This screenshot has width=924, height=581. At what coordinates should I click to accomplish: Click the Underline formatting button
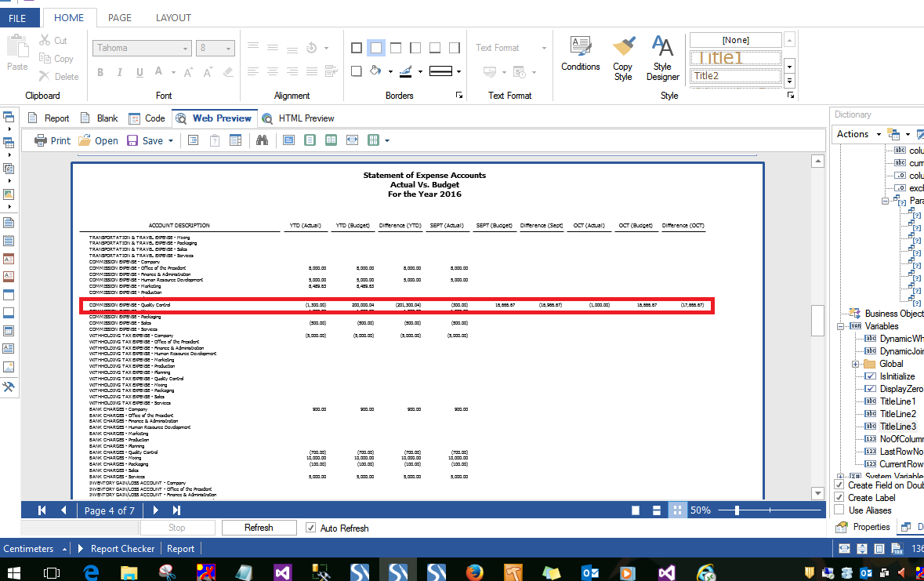pos(140,72)
